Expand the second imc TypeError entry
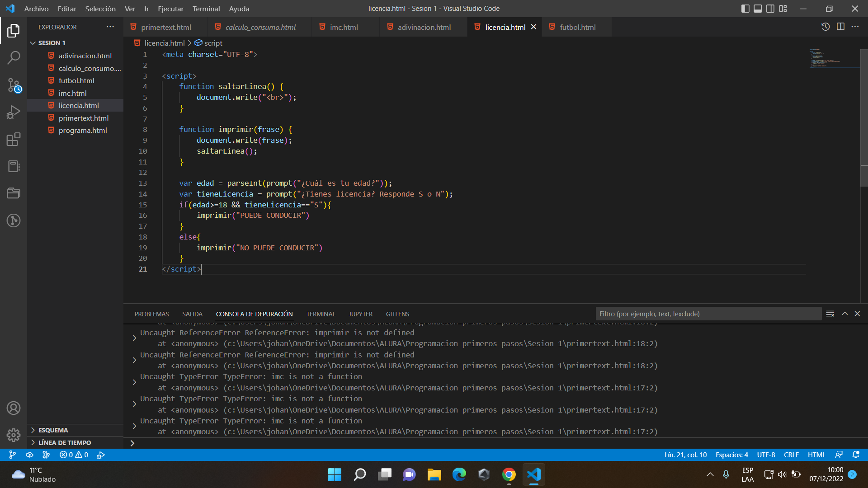 point(134,404)
